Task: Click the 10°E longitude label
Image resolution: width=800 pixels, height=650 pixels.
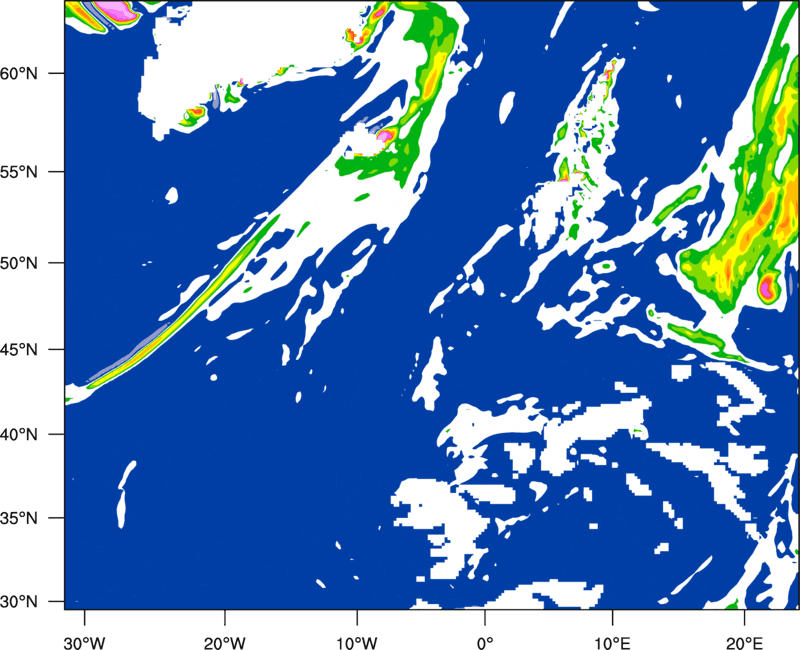Action: pyautogui.click(x=613, y=643)
